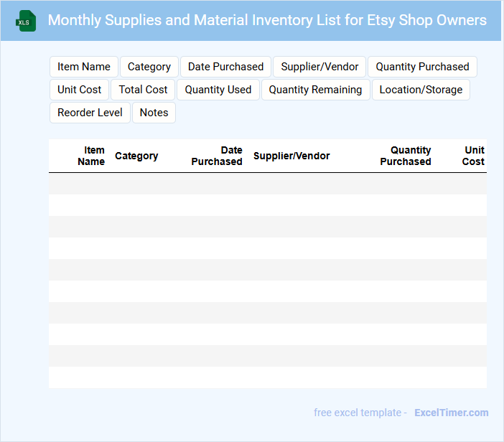The width and height of the screenshot is (504, 442).
Task: Select the Unit Cost tag
Action: (x=80, y=90)
